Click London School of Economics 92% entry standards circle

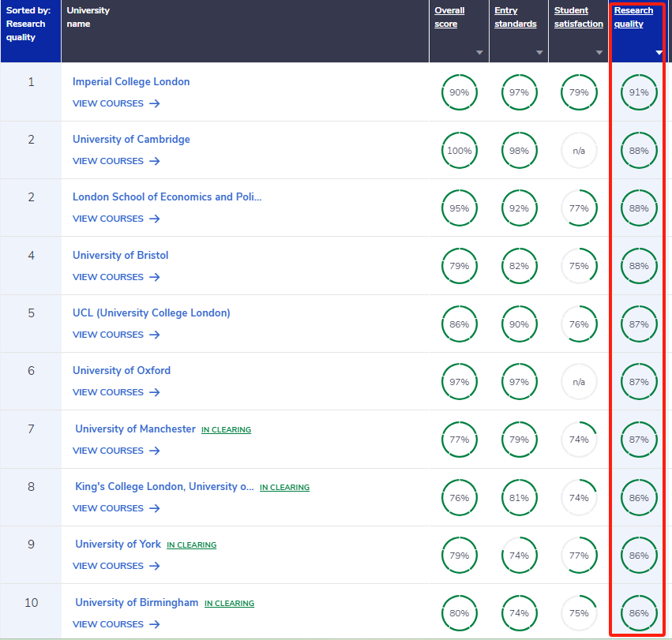pyautogui.click(x=519, y=208)
